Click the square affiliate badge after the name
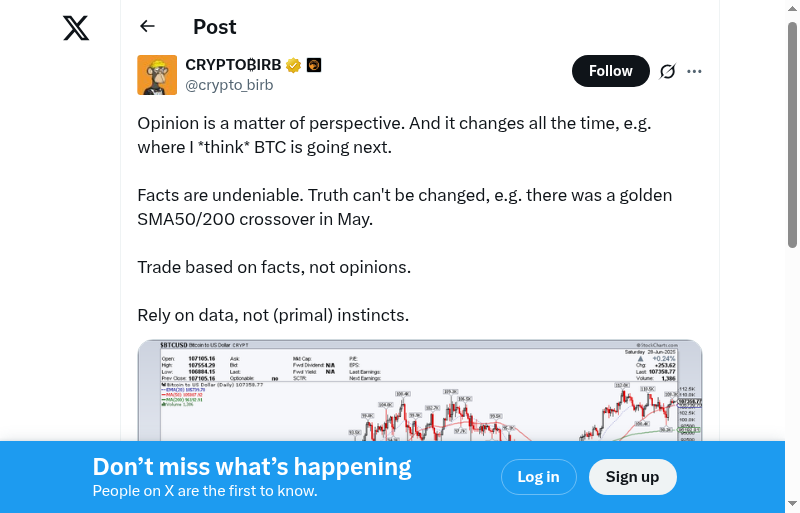This screenshot has width=800, height=513. pyautogui.click(x=313, y=66)
